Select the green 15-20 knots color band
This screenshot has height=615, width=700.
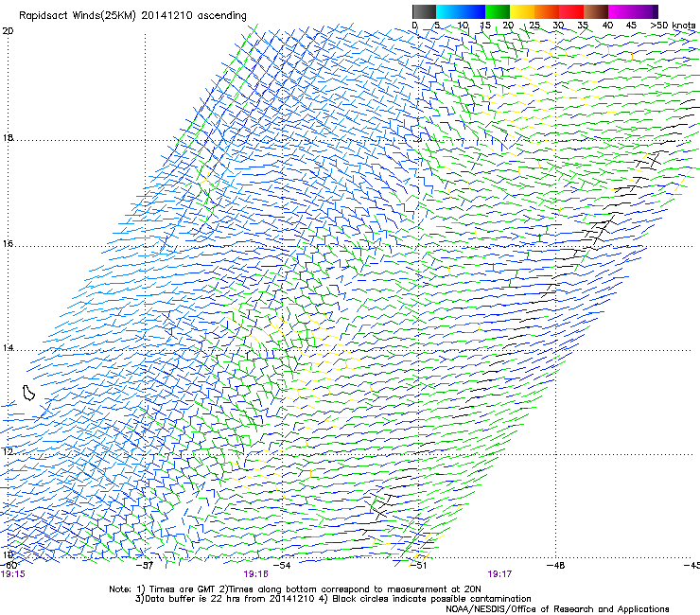pos(498,11)
